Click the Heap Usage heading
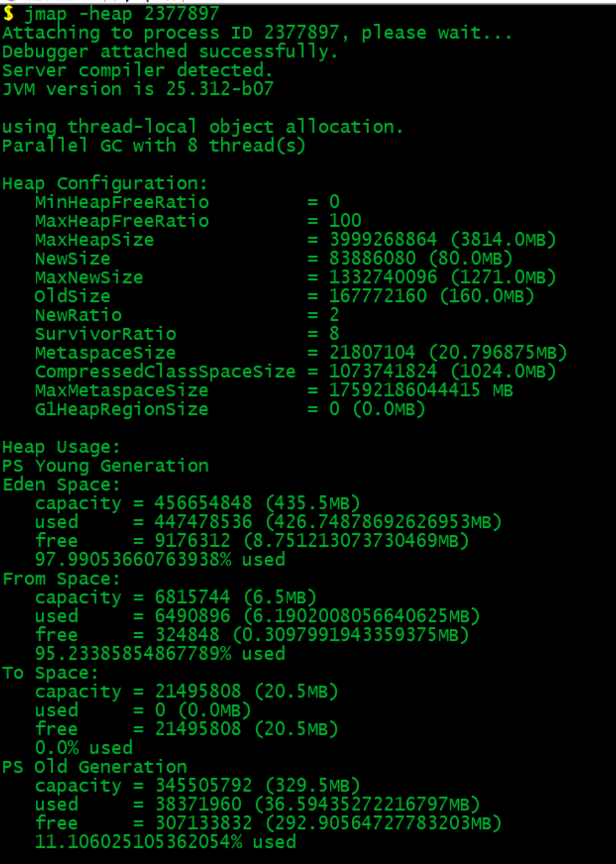616x864 pixels. click(61, 448)
